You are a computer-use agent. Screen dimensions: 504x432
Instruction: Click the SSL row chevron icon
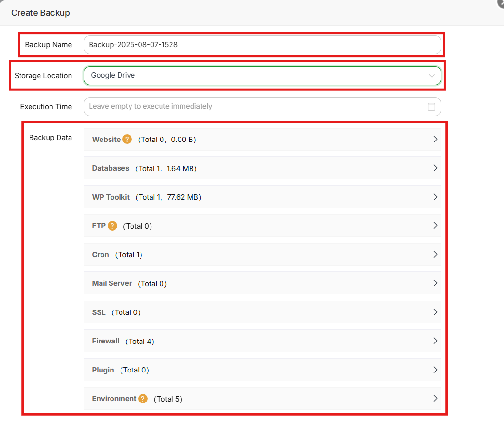(435, 312)
